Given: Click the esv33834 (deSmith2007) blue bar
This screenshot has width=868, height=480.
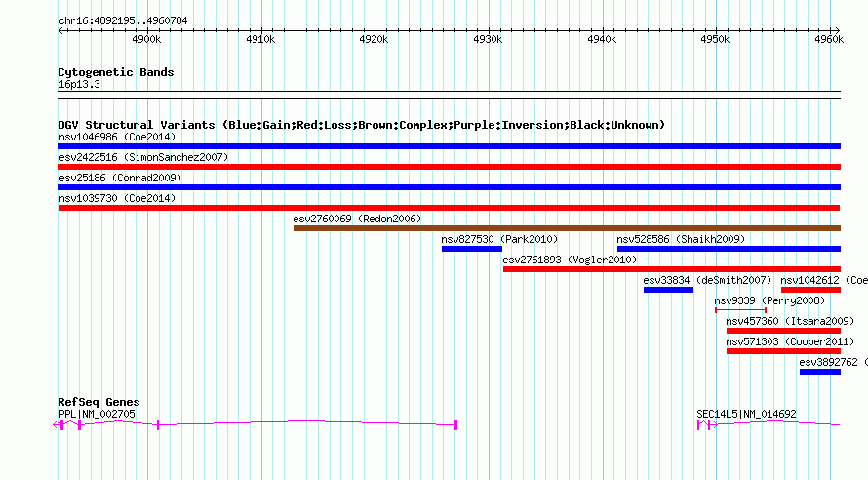Looking at the screenshot, I should click(668, 290).
